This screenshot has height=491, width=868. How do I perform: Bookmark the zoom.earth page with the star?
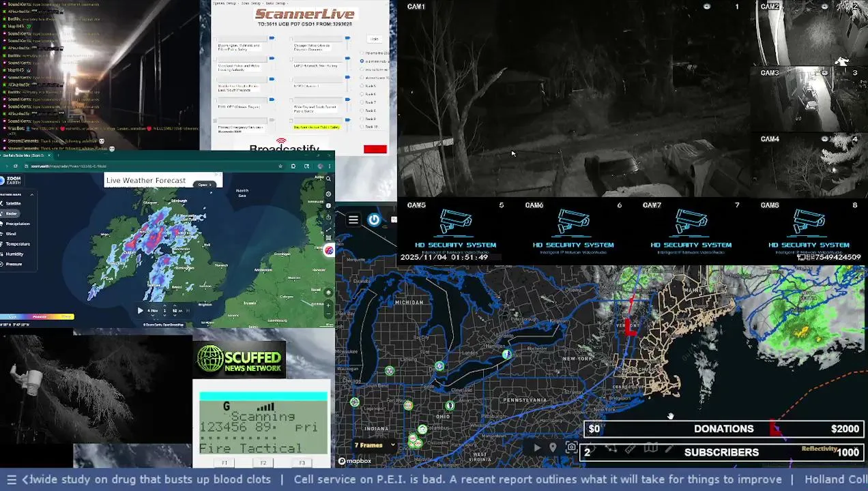280,166
